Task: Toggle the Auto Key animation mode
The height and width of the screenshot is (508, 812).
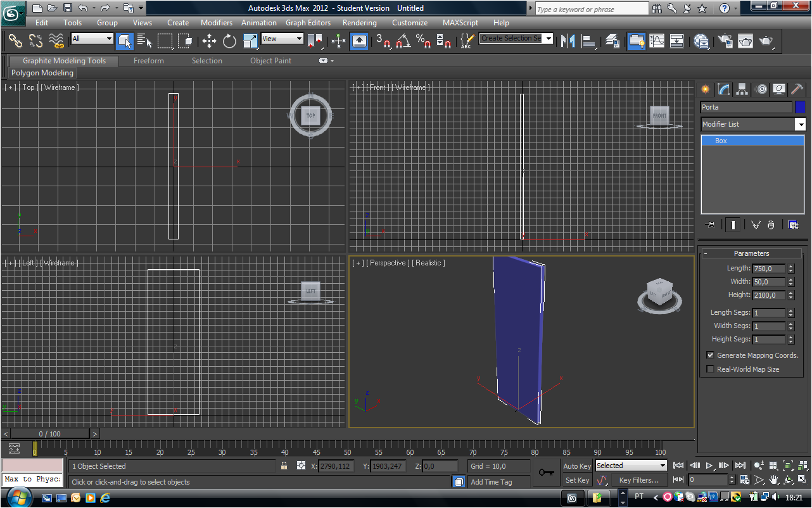Action: tap(577, 466)
